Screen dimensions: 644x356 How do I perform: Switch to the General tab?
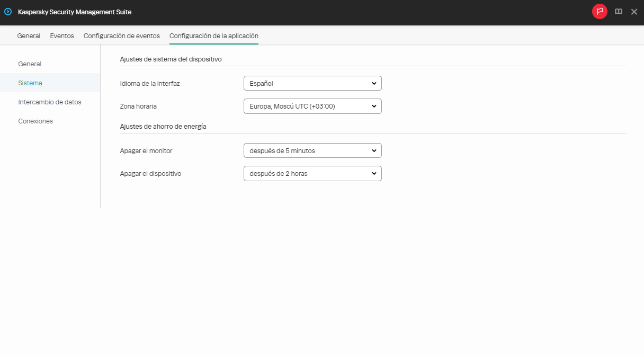pos(29,35)
